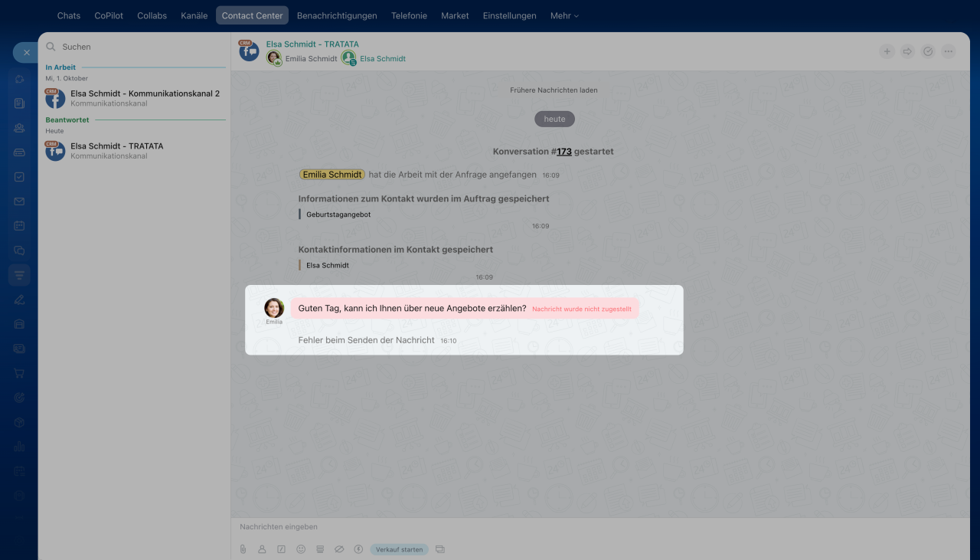Image resolution: width=980 pixels, height=560 pixels.
Task: Switch to the CoPilot tab
Action: click(x=109, y=15)
